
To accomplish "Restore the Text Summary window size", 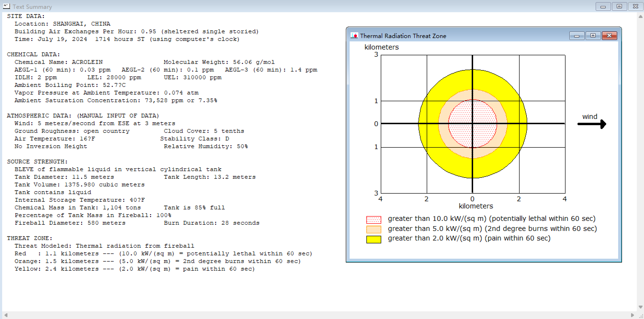I will [619, 6].
